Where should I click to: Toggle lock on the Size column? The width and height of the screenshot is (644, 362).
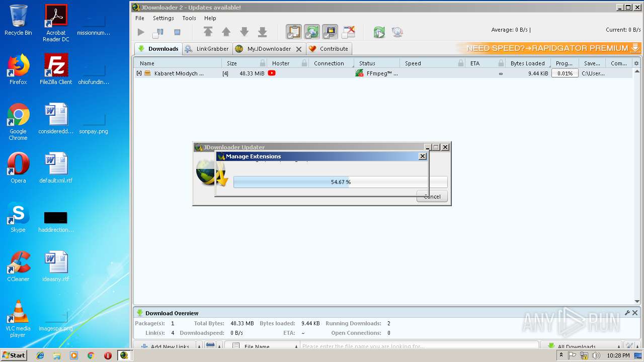(263, 63)
